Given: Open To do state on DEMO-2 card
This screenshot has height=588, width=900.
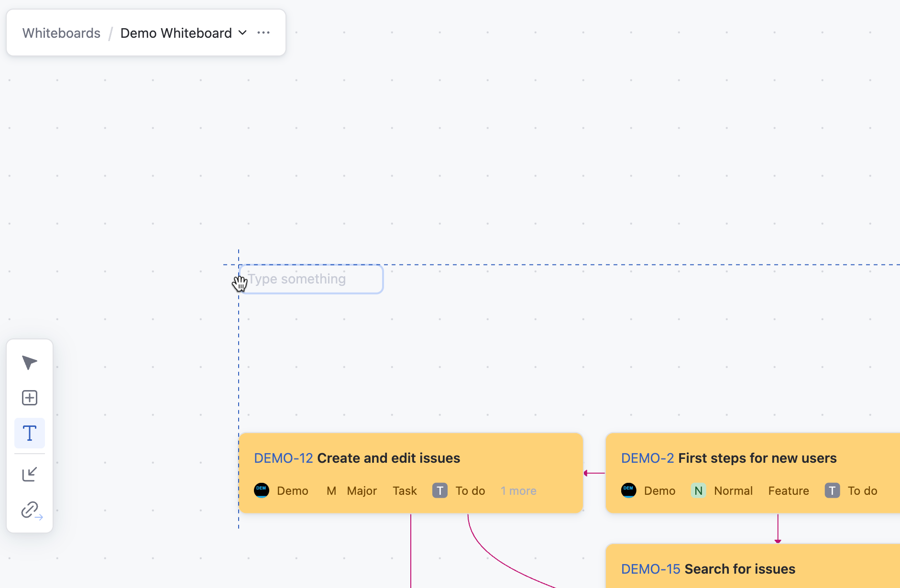Looking at the screenshot, I should coord(862,491).
